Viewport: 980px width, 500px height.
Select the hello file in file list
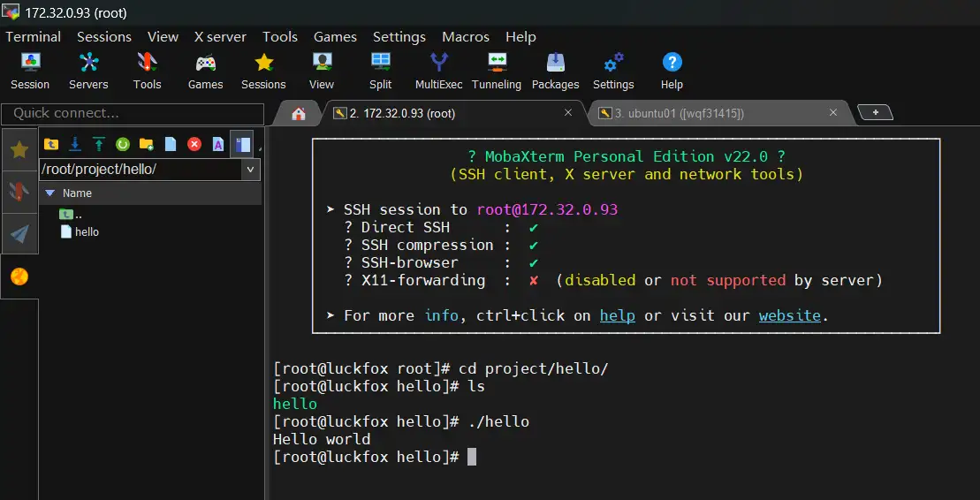pos(86,231)
